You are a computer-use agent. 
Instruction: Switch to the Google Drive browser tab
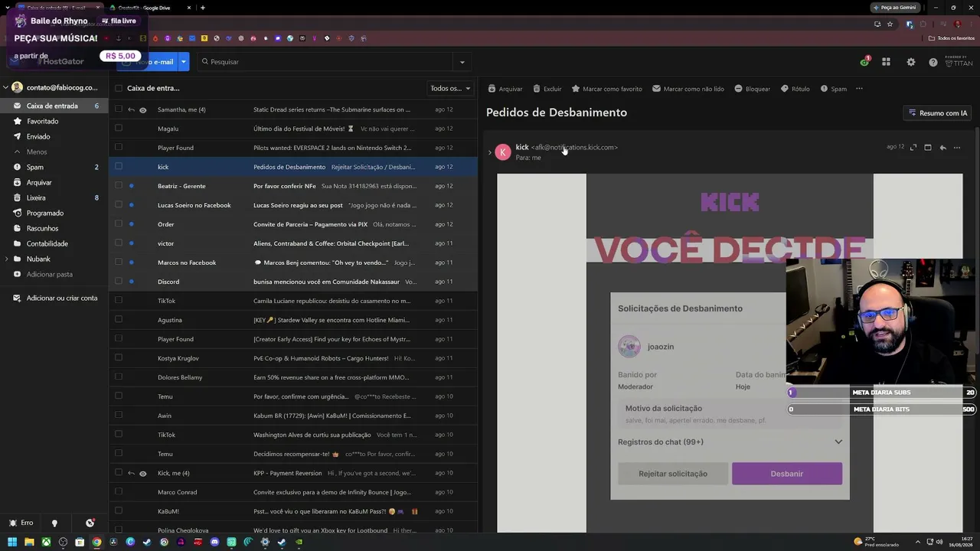149,8
